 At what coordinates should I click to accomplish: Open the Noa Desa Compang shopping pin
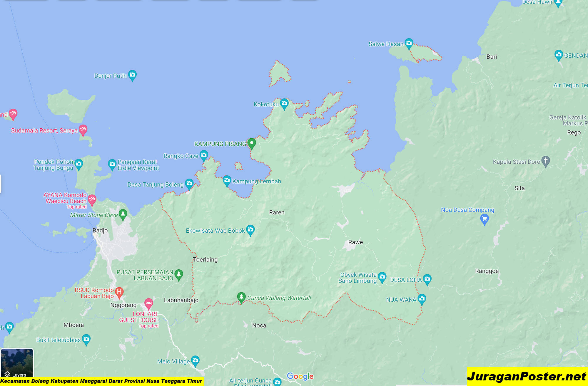pyautogui.click(x=484, y=219)
